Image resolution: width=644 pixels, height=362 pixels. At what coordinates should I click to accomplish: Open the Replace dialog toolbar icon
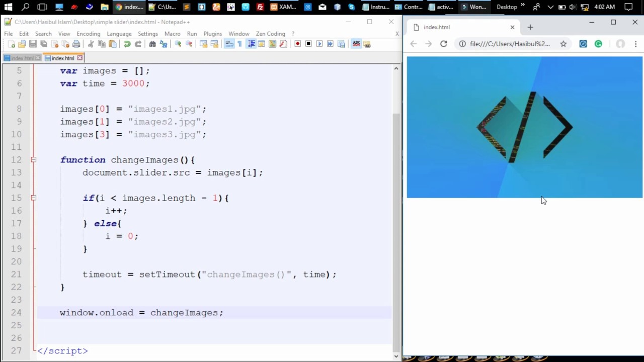coord(164,44)
